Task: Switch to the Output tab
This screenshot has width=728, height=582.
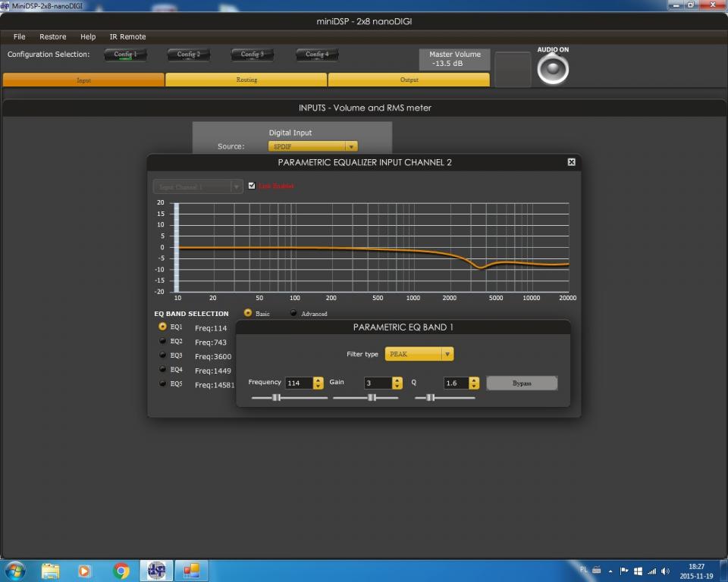Action: [x=409, y=80]
